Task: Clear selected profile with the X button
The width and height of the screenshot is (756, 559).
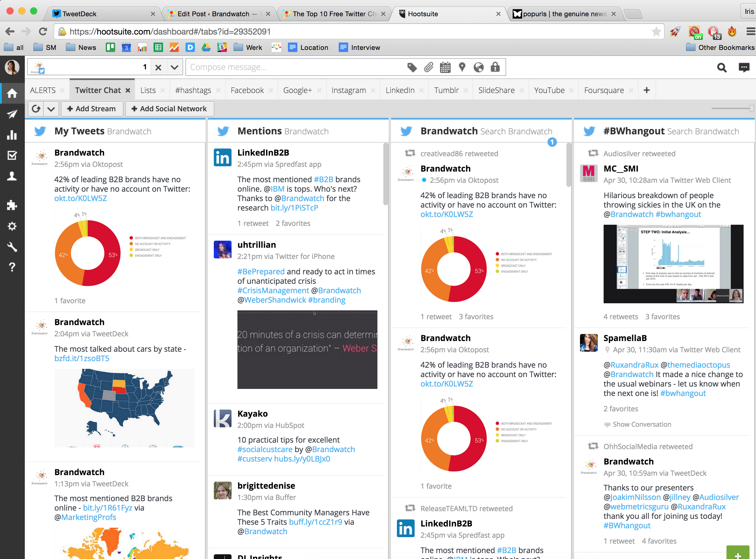Action: 158,67
